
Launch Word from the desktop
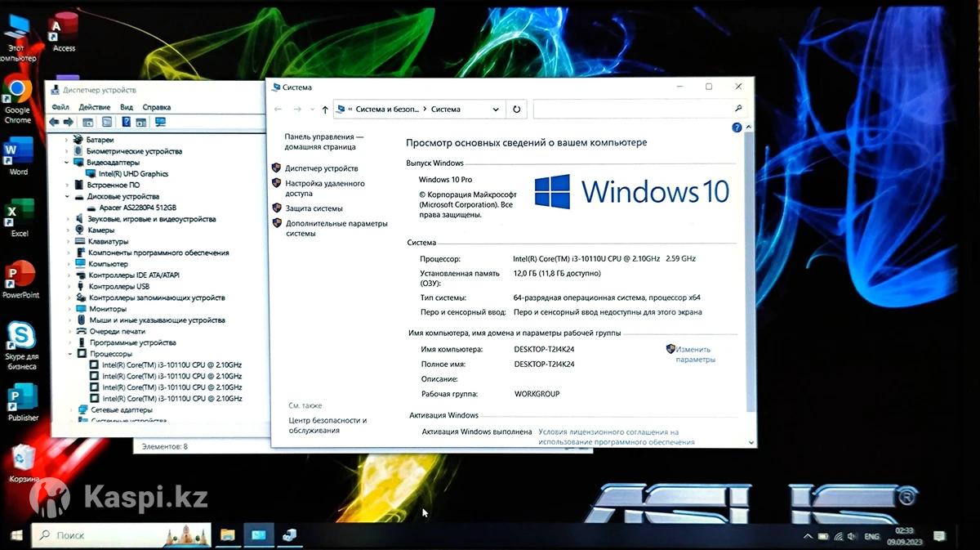(18, 156)
